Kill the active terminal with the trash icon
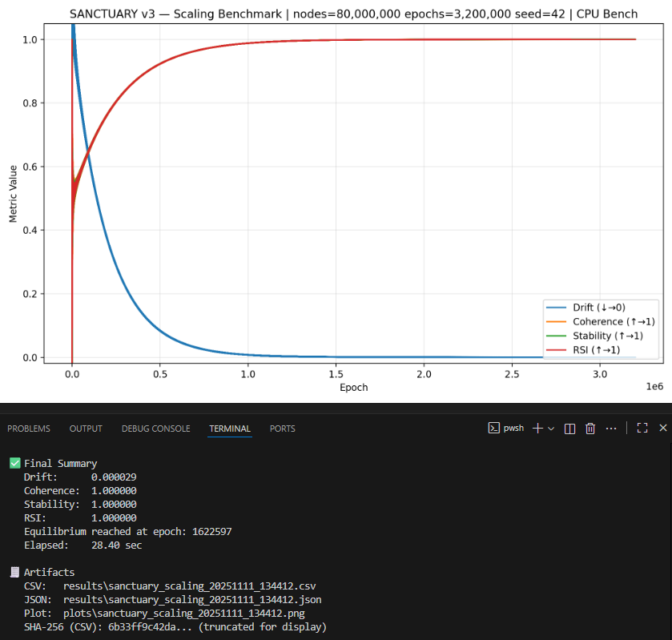The width and height of the screenshot is (672, 640). tap(590, 428)
